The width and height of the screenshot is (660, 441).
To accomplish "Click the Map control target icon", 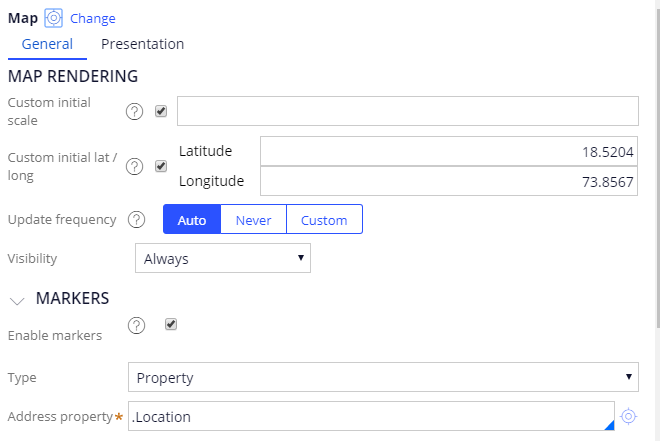I will 53,18.
